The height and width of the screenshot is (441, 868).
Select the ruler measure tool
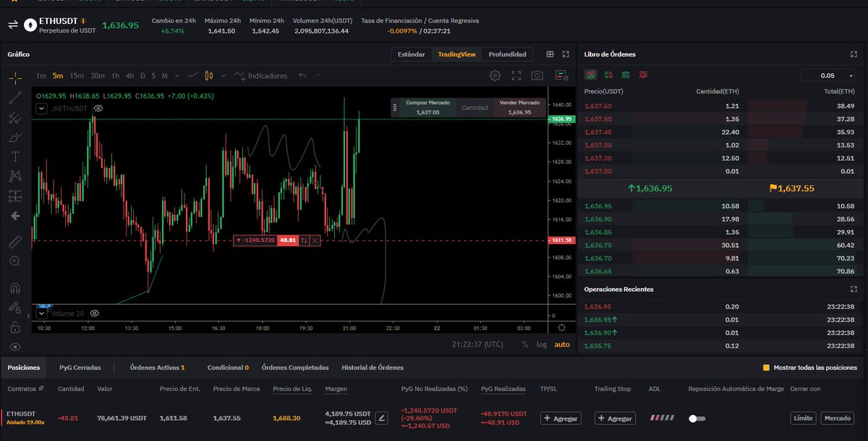click(x=15, y=240)
